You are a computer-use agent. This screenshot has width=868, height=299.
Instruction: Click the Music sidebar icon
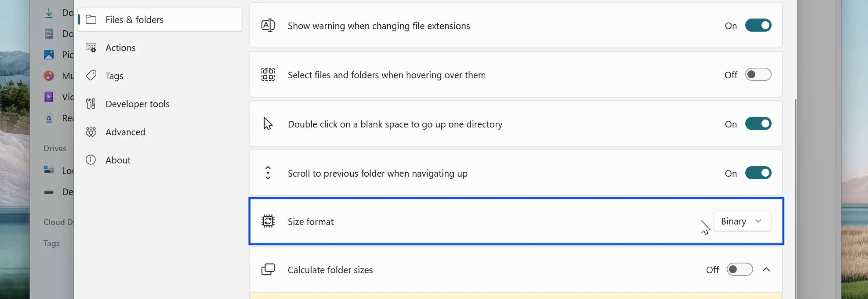click(49, 76)
